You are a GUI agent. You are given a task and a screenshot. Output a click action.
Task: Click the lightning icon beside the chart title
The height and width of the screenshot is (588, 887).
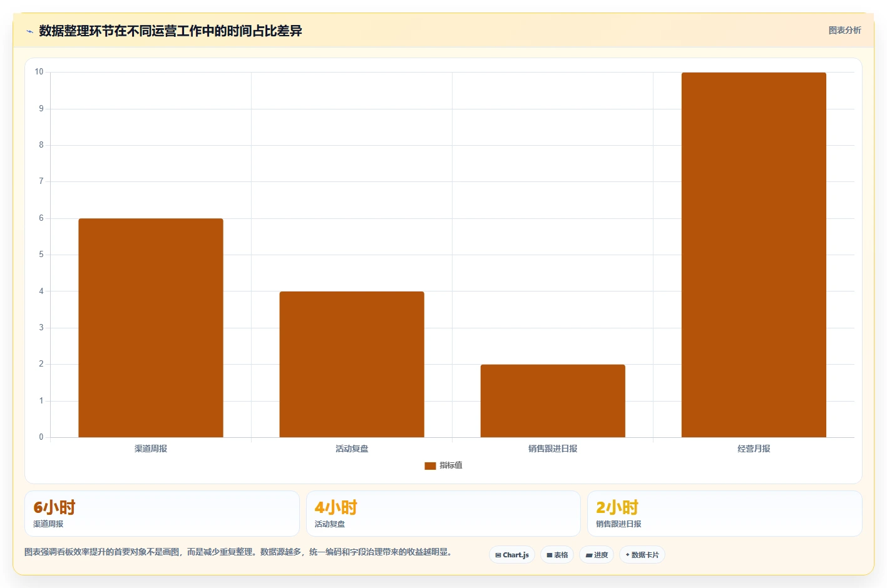coord(29,31)
